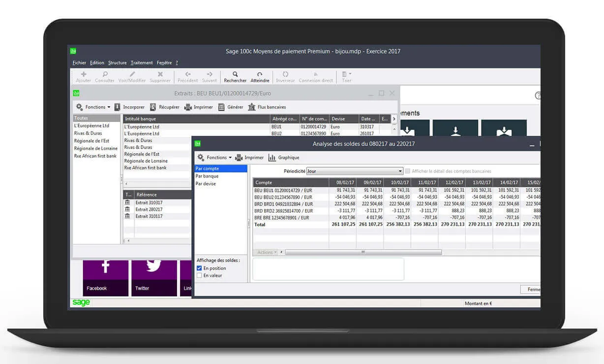Select Par banque in the left list

coord(207,176)
